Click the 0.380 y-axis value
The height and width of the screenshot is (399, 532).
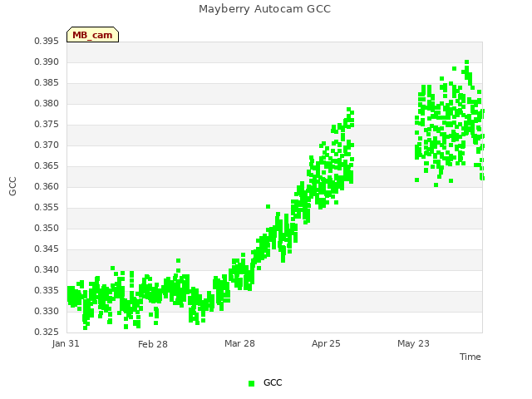click(x=47, y=103)
